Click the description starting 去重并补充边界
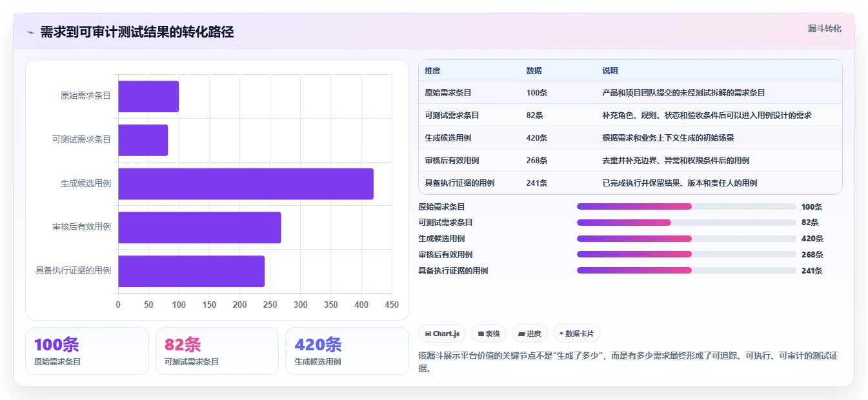 coord(676,161)
